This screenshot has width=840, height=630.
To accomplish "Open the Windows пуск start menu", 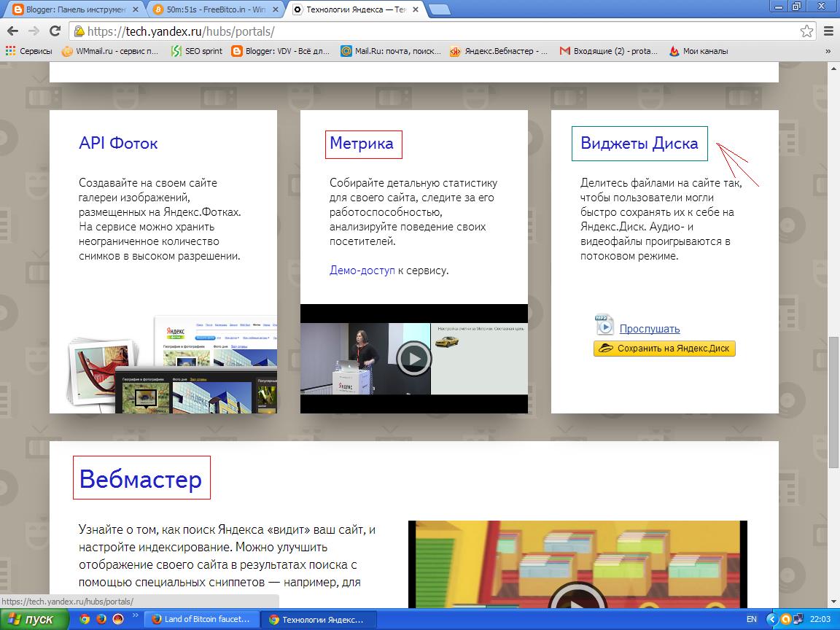I will (x=34, y=619).
